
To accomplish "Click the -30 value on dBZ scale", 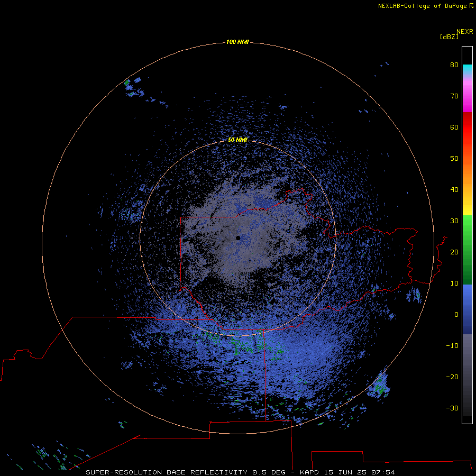I will click(452, 408).
